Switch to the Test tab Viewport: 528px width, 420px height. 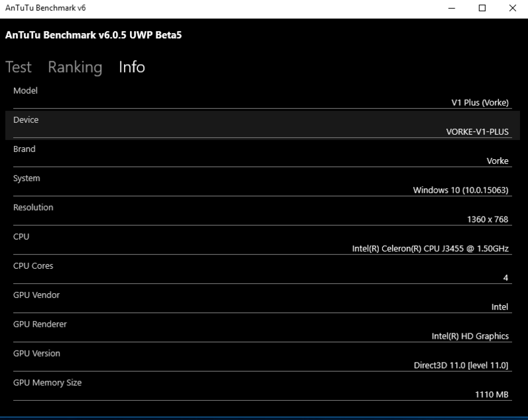tap(18, 67)
